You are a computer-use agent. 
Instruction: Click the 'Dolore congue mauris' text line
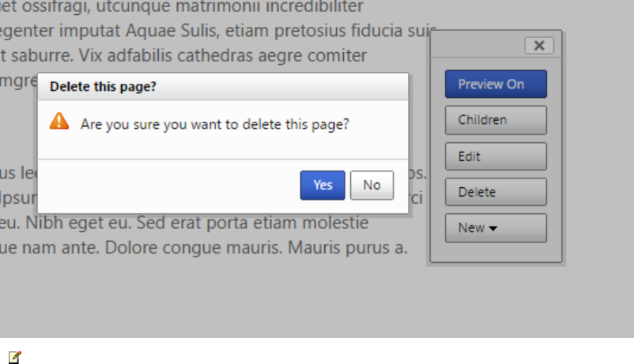click(206, 248)
